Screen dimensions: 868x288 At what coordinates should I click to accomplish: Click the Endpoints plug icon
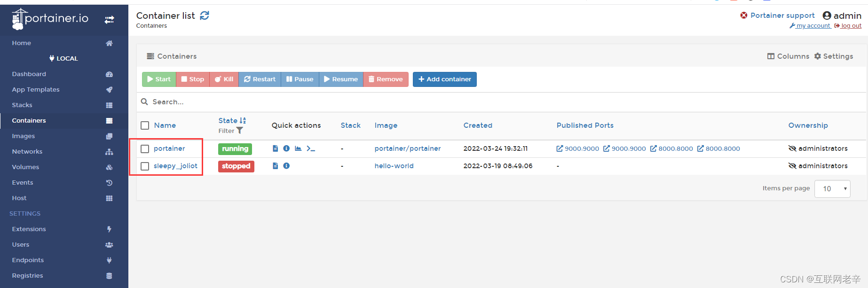coord(109,260)
